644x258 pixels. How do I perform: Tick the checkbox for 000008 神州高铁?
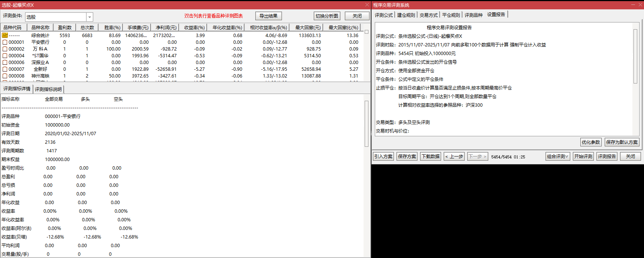pos(5,76)
